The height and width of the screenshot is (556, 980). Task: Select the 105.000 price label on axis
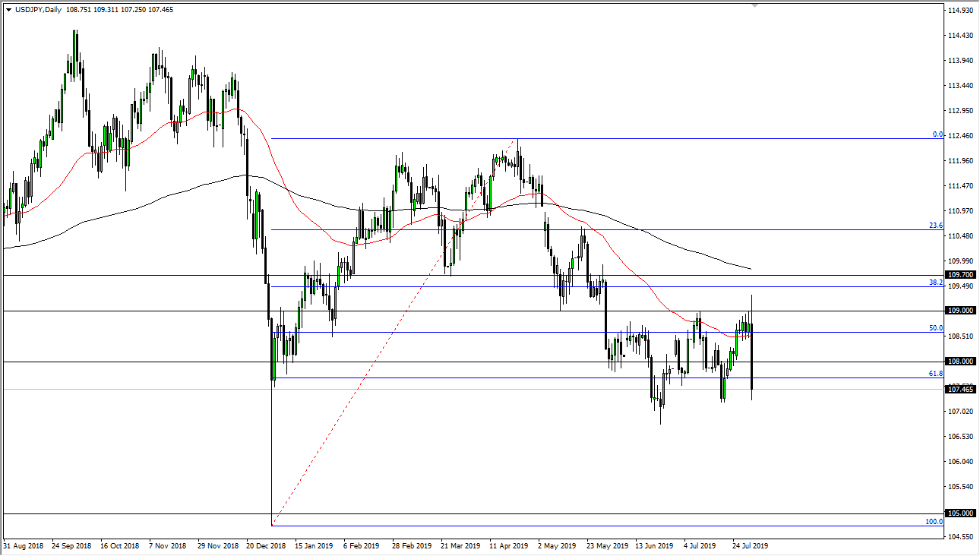tap(959, 511)
